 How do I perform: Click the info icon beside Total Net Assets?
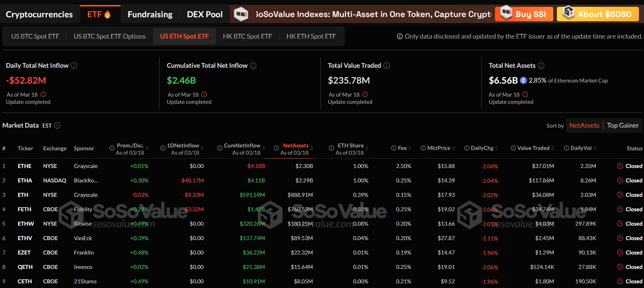[541, 66]
